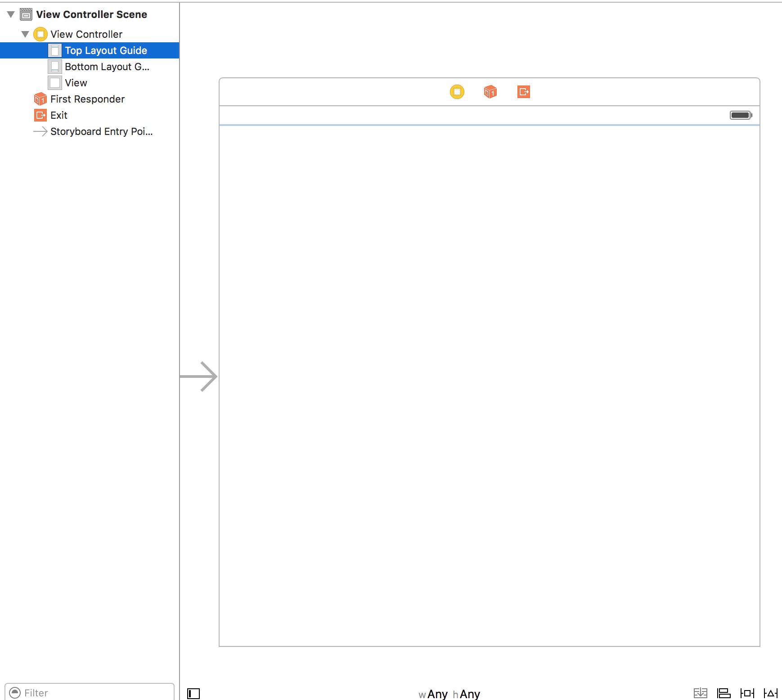Click the storyboard entry point arrow on canvas
Image resolution: width=782 pixels, height=700 pixels.
point(198,377)
